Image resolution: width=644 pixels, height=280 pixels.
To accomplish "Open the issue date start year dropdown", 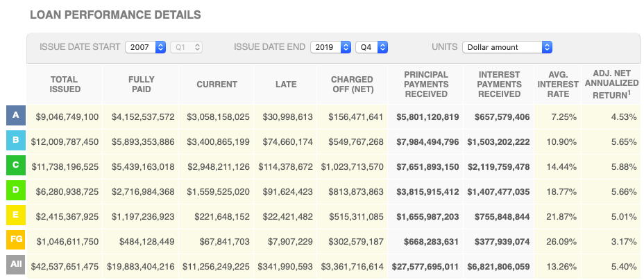I will [x=146, y=47].
